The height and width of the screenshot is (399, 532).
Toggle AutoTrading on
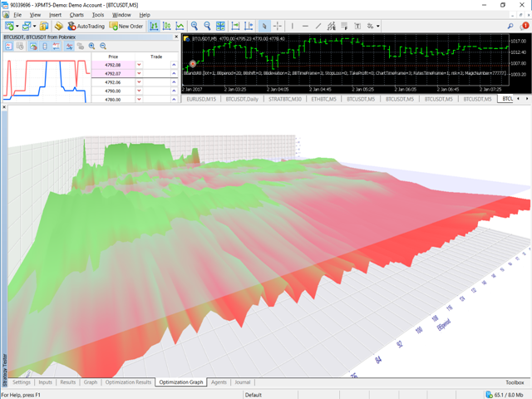point(86,26)
